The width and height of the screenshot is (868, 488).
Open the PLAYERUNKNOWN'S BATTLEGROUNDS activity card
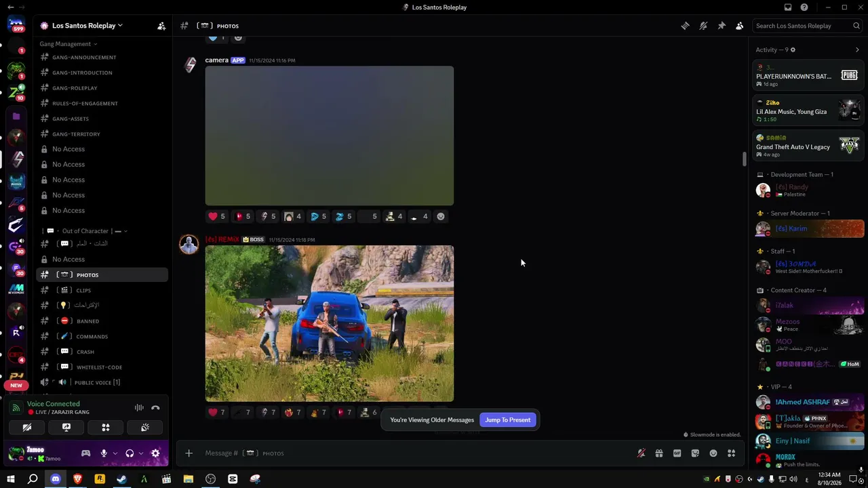point(808,75)
